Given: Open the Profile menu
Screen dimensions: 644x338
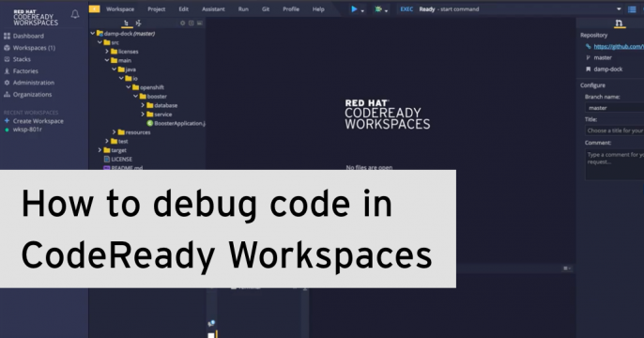Looking at the screenshot, I should (291, 9).
